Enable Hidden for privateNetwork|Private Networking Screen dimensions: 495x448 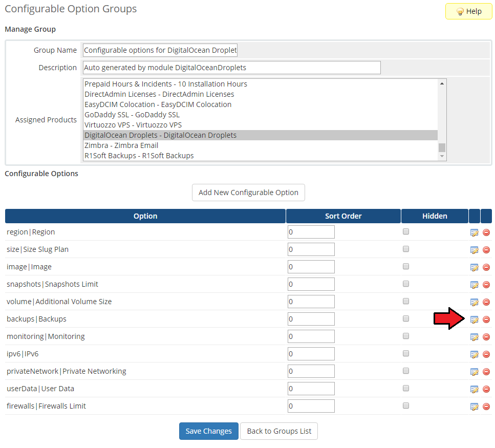[x=406, y=371]
